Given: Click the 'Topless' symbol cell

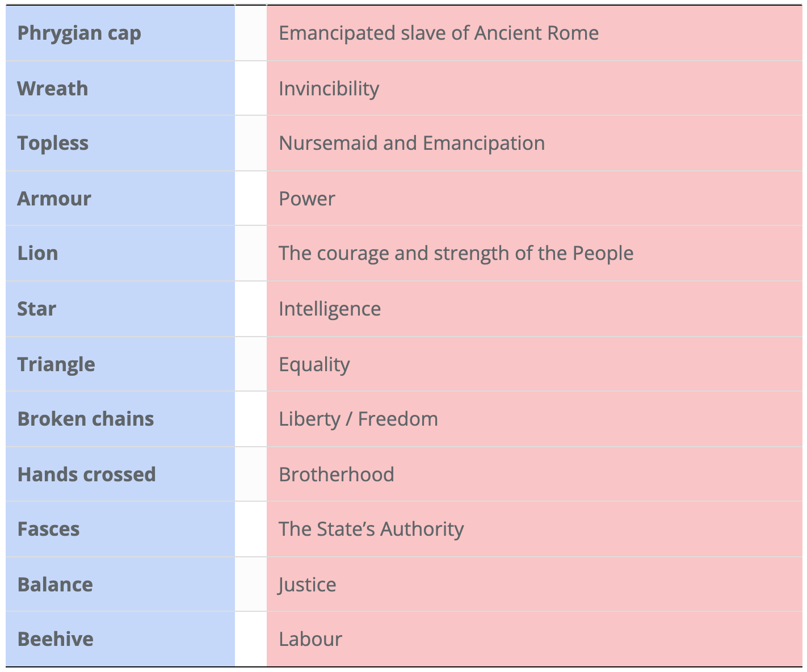Looking at the screenshot, I should pyautogui.click(x=53, y=143).
